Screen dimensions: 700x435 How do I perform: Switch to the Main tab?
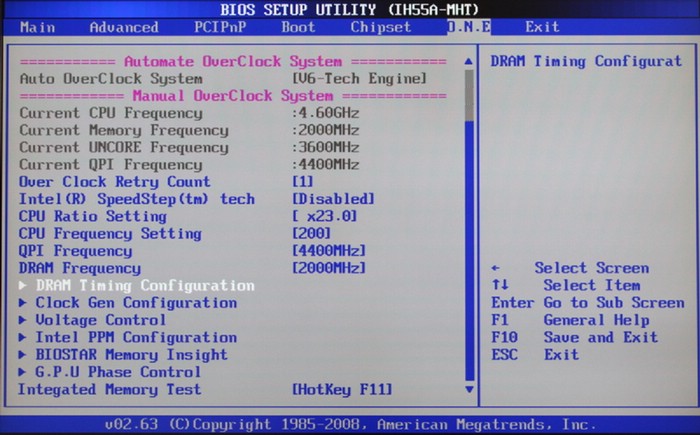[38, 27]
